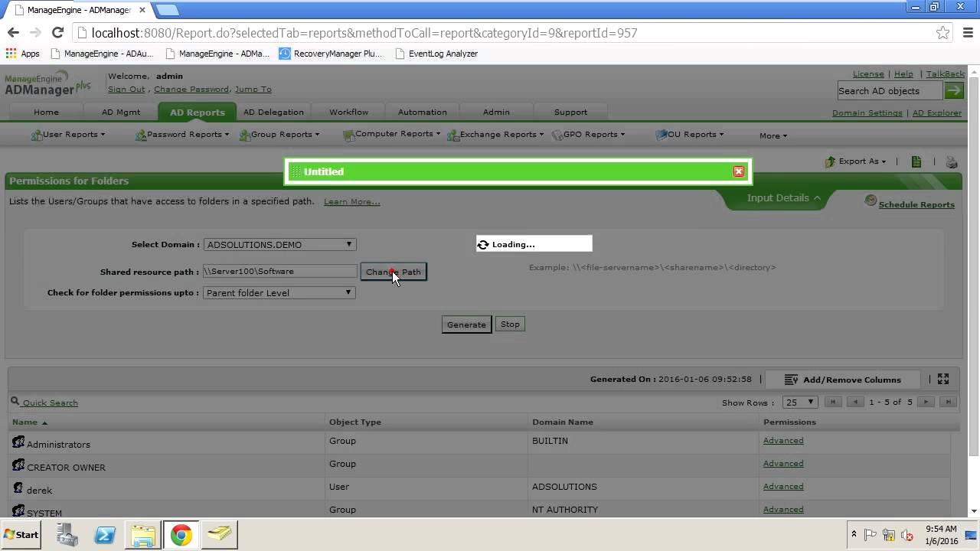Open AD Explorer link
The image size is (980, 551).
click(x=936, y=112)
